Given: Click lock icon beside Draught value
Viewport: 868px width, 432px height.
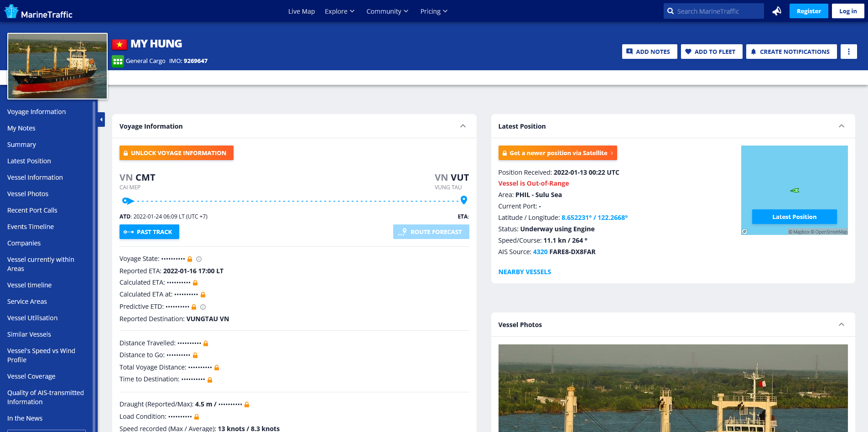Looking at the screenshot, I should 247,405.
